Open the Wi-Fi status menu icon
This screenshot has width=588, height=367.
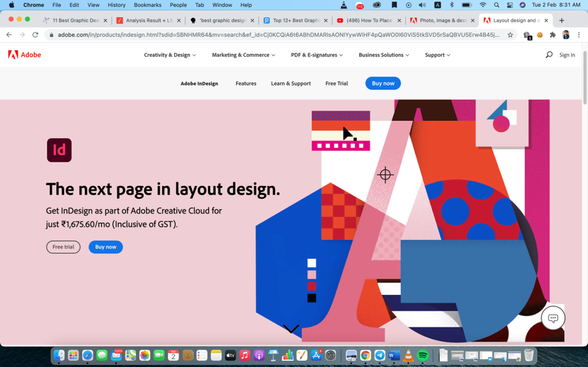point(483,5)
